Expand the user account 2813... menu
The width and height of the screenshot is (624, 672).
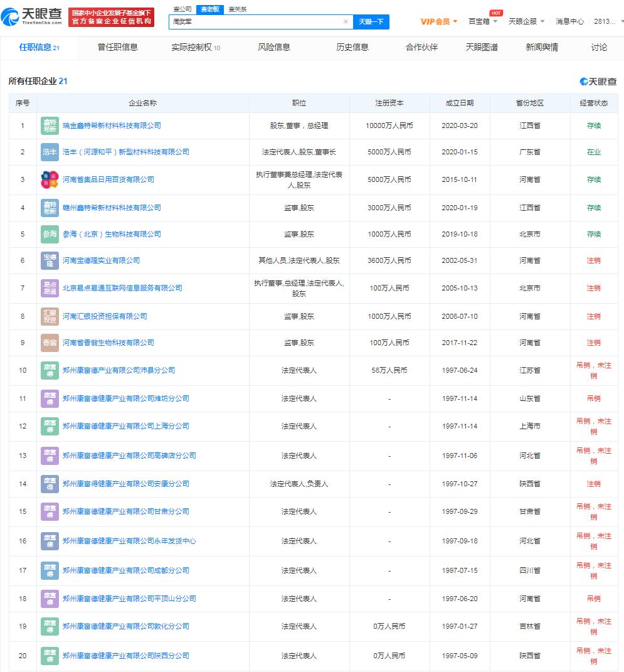(608, 21)
